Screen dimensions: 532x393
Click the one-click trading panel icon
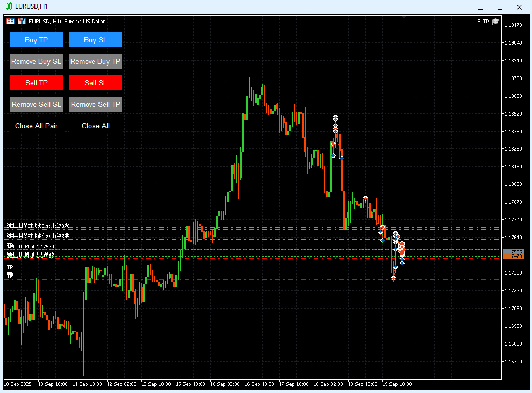point(11,22)
